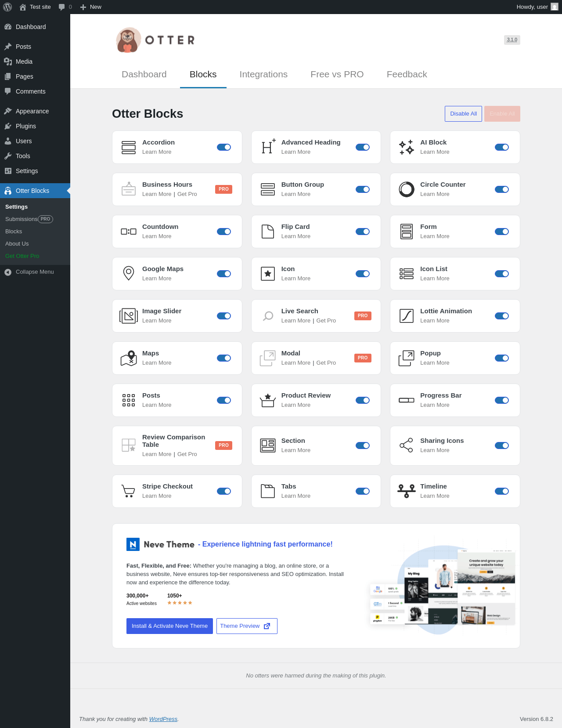The height and width of the screenshot is (728, 562).
Task: Click the Stripe Checkout cart icon
Action: pos(128,491)
